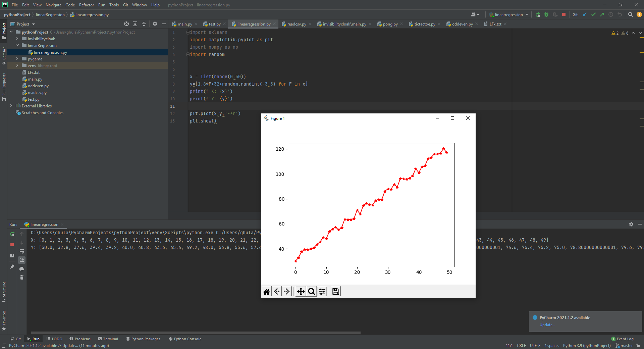Click the trash Clear All icon
The image size is (644, 349).
22,278
